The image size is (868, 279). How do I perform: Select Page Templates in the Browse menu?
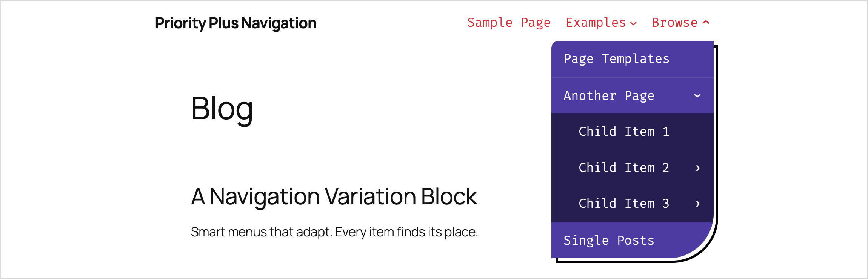[x=616, y=59]
